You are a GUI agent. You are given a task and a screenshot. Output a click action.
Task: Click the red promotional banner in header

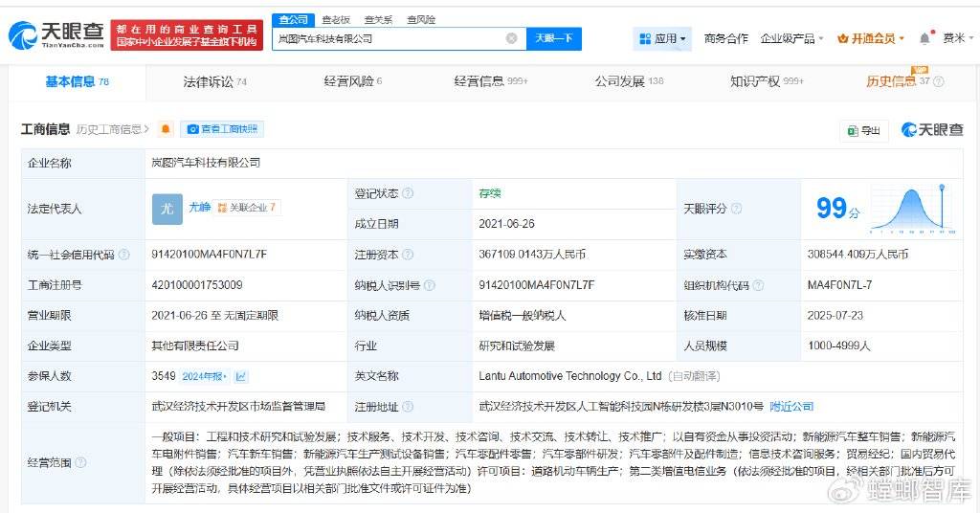pyautogui.click(x=187, y=35)
